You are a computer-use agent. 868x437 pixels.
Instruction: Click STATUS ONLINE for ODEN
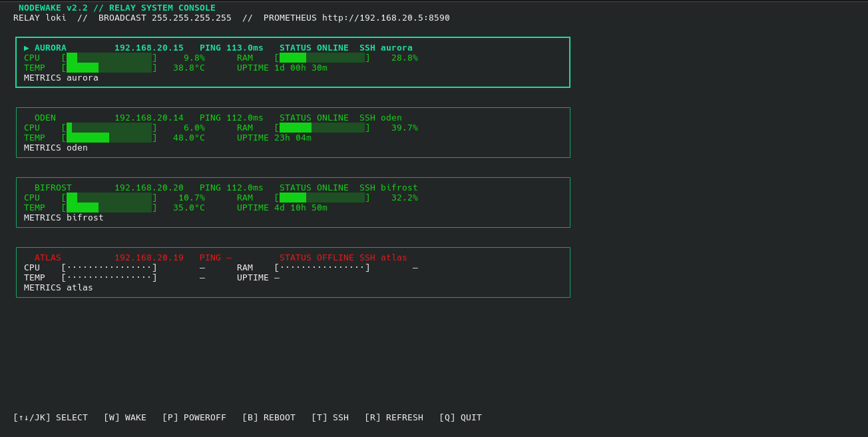314,118
